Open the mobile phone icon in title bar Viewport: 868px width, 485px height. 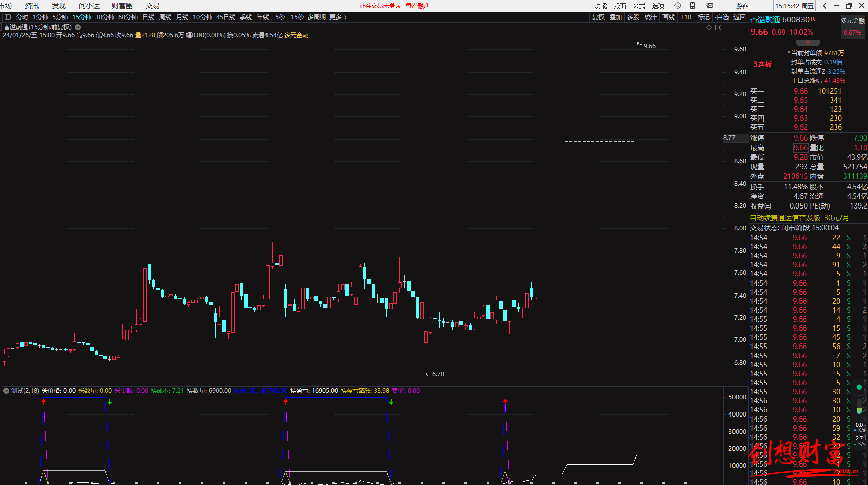(x=693, y=6)
